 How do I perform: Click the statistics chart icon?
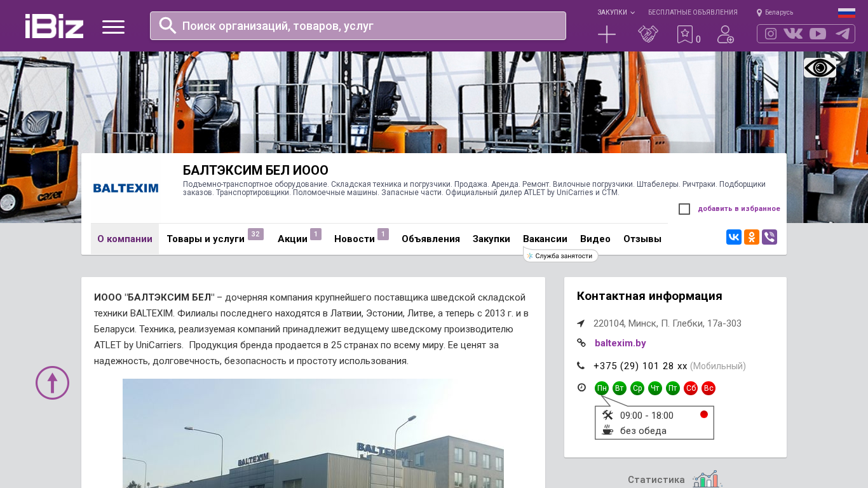[x=707, y=479]
